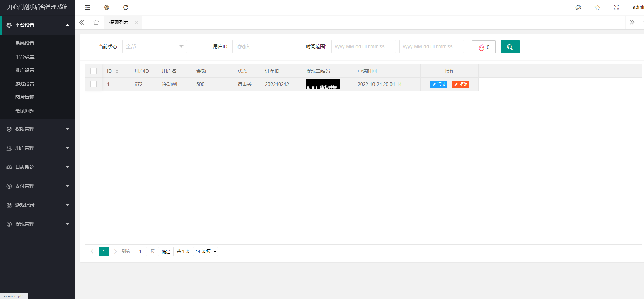Close the 提现列表 tab
The height and width of the screenshot is (300, 644).
pos(137,23)
